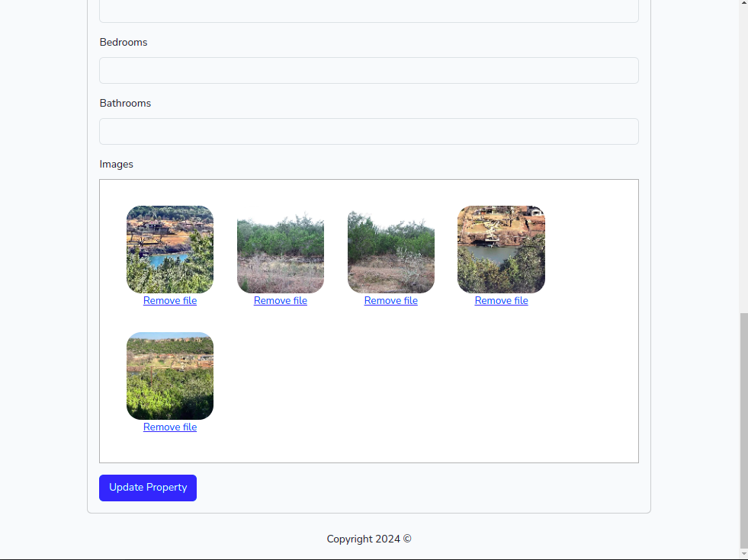This screenshot has width=748, height=560.
Task: Remove file under the second brush image
Action: (x=281, y=301)
